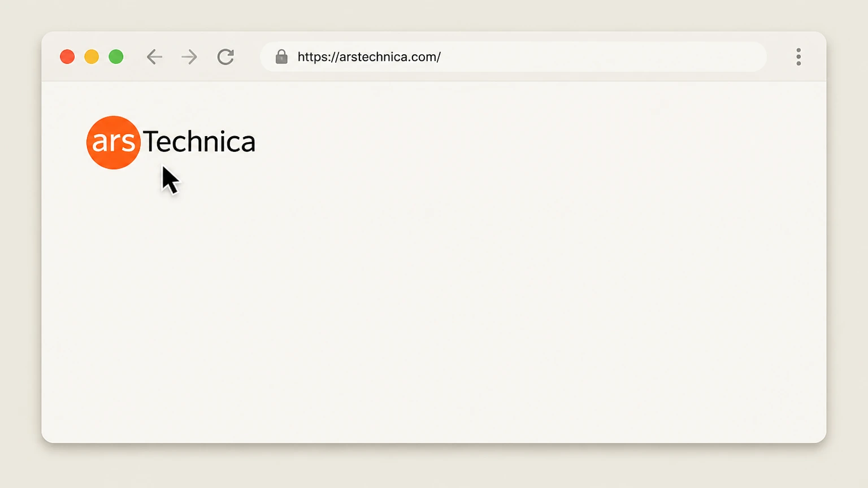Click the browser forward arrow

click(x=189, y=56)
